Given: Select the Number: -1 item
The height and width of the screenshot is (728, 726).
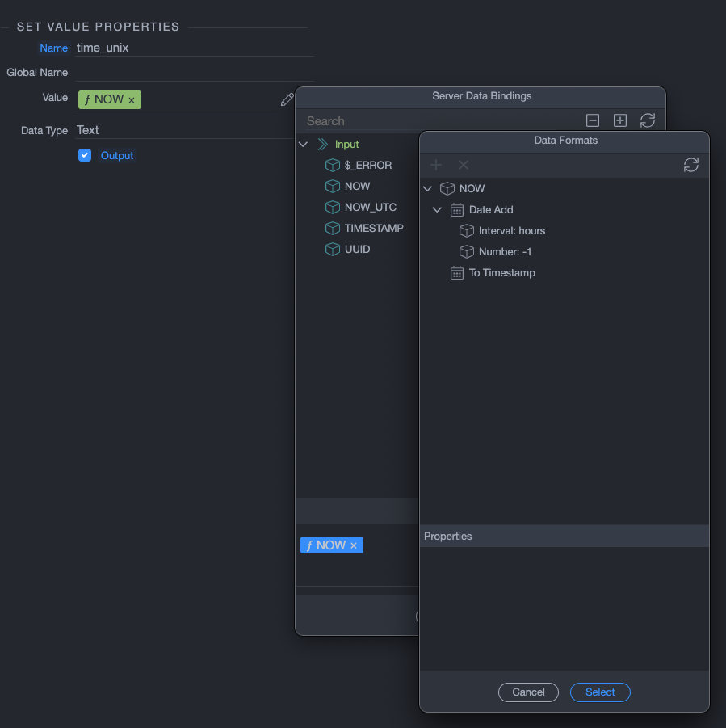Looking at the screenshot, I should tap(505, 252).
